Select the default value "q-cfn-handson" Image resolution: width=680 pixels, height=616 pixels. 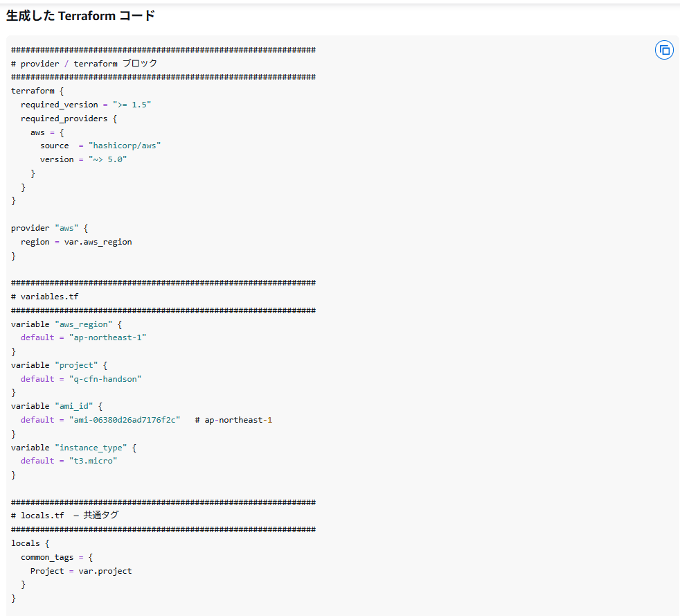click(x=105, y=379)
